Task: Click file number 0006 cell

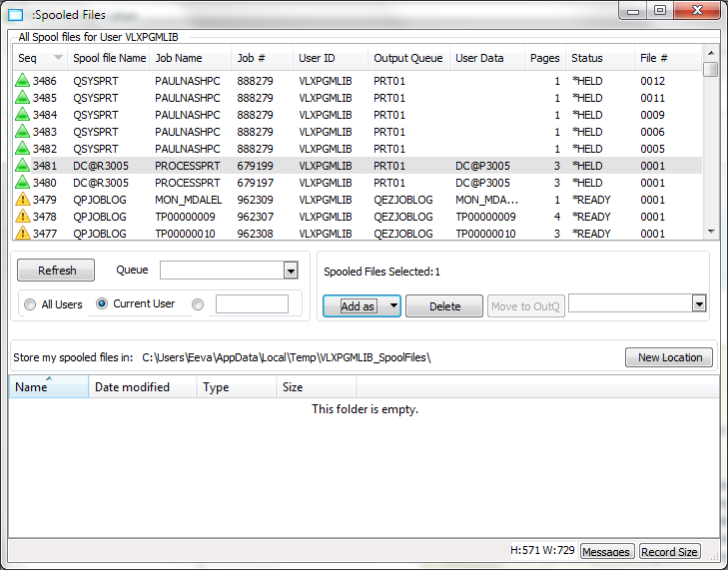Action: coord(652,132)
